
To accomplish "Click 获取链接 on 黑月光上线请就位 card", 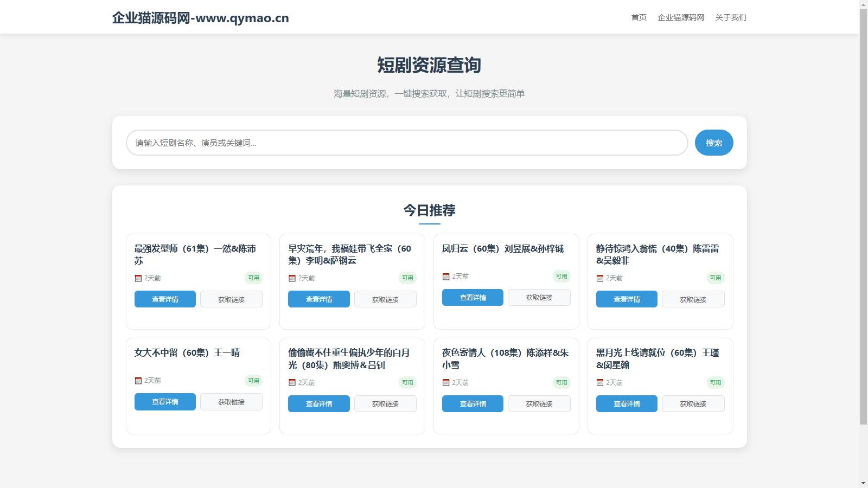I will [693, 404].
